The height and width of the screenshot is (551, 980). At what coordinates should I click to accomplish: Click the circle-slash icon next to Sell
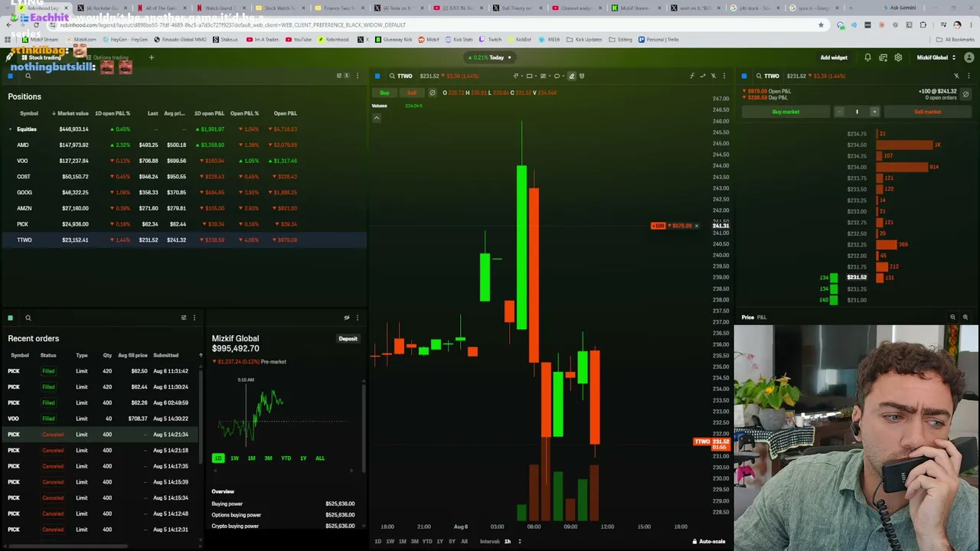[x=432, y=93]
